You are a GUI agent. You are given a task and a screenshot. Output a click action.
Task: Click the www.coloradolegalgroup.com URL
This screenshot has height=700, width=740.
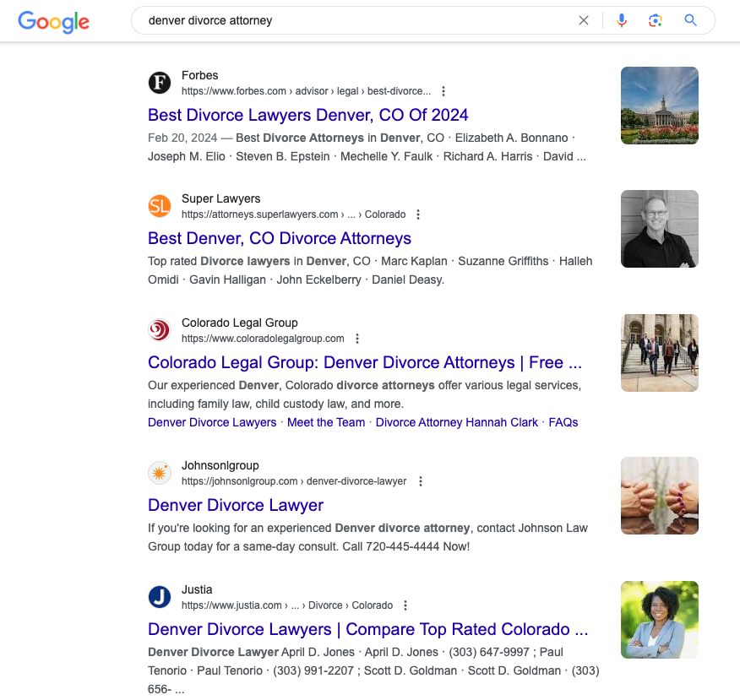click(x=263, y=339)
